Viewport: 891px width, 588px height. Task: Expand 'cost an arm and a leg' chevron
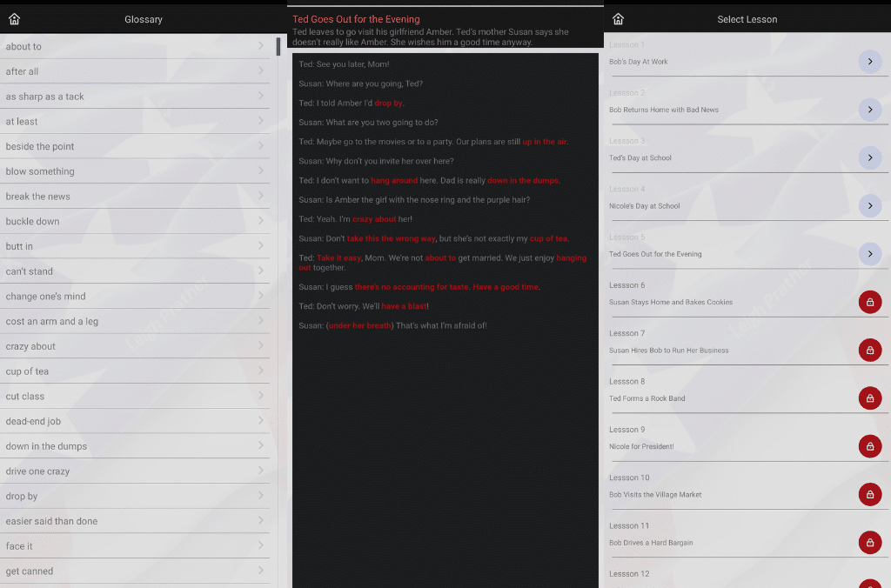click(x=260, y=321)
